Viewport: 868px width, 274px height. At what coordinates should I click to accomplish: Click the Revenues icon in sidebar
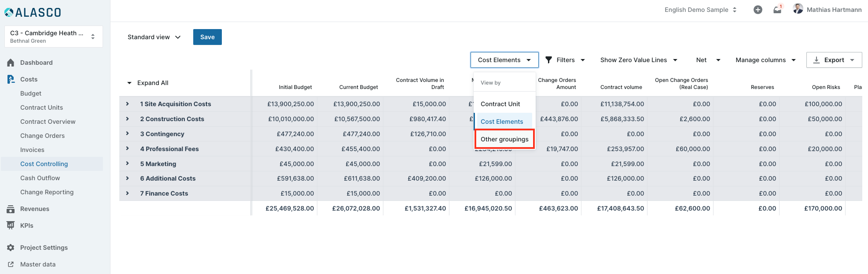click(11, 209)
